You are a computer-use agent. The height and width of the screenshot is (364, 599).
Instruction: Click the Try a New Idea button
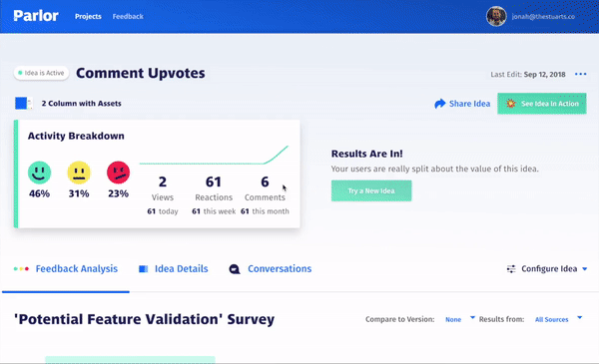click(x=371, y=190)
